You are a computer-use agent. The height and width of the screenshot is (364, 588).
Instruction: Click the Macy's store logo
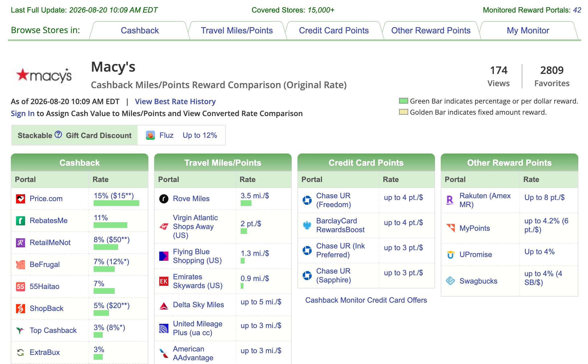click(44, 76)
